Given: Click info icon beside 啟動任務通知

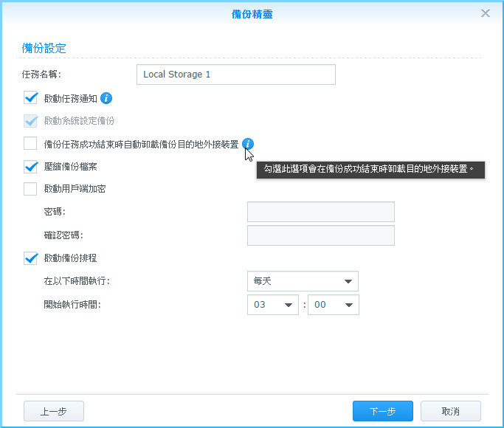Looking at the screenshot, I should (x=106, y=98).
